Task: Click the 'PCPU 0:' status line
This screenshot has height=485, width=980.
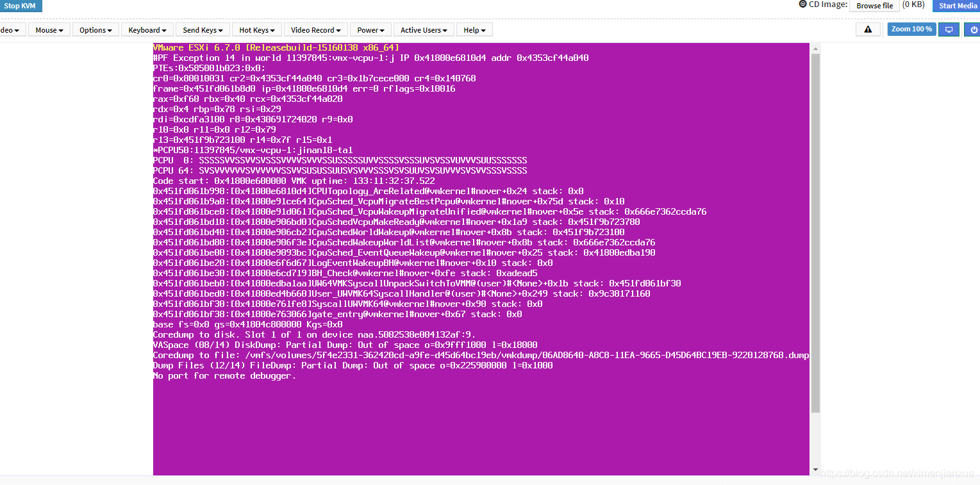Action: click(x=340, y=161)
